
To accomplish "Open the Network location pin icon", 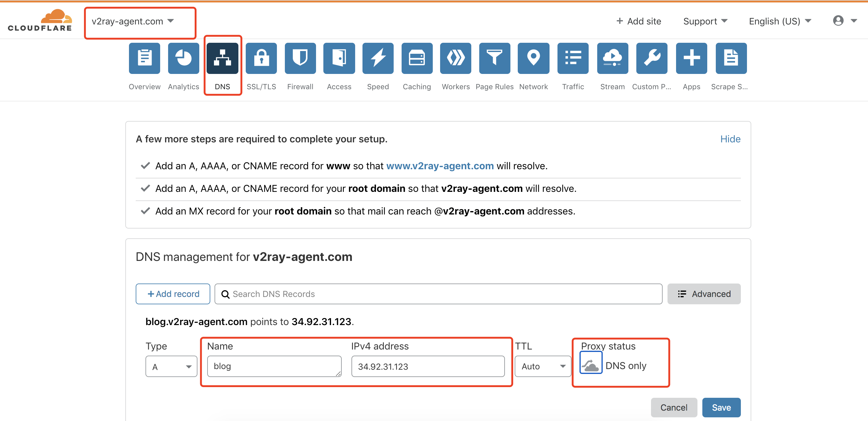I will [533, 58].
